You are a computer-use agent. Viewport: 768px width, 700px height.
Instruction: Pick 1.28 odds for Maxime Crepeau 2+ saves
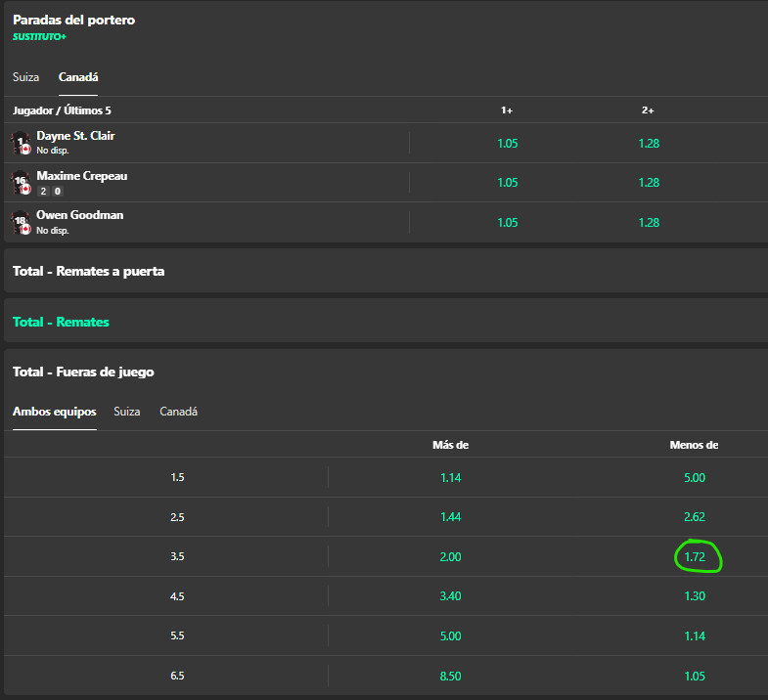coord(649,183)
